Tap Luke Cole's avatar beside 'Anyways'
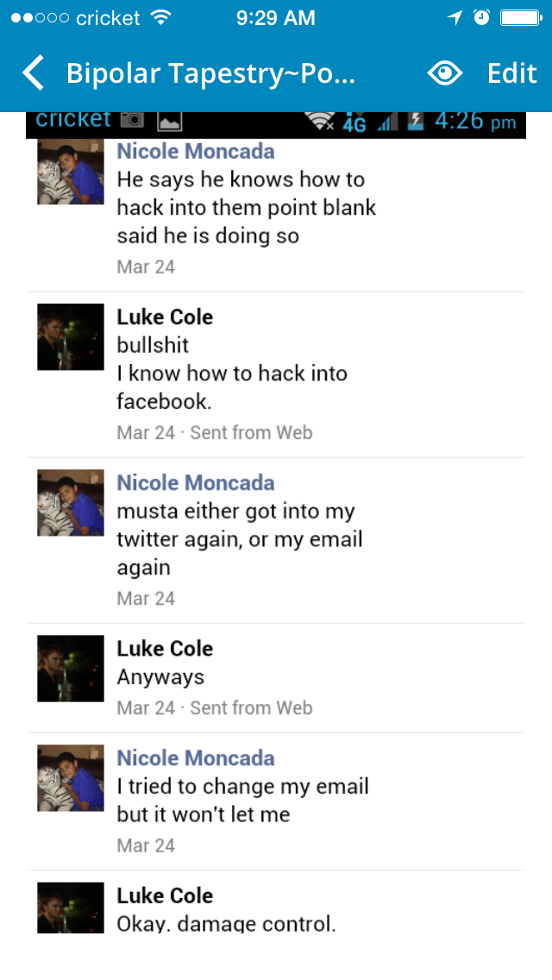Screen dimensions: 552x980 click(x=71, y=668)
